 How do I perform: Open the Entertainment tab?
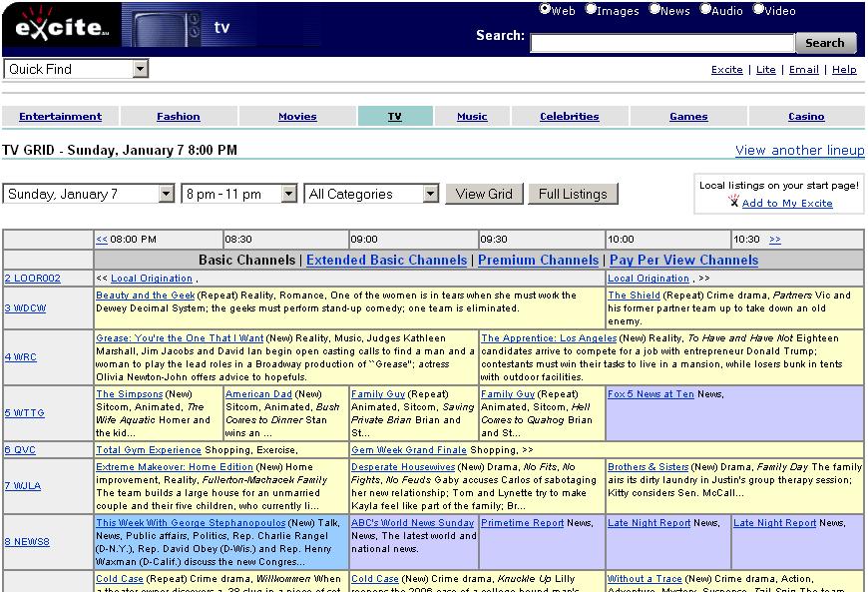pos(60,116)
